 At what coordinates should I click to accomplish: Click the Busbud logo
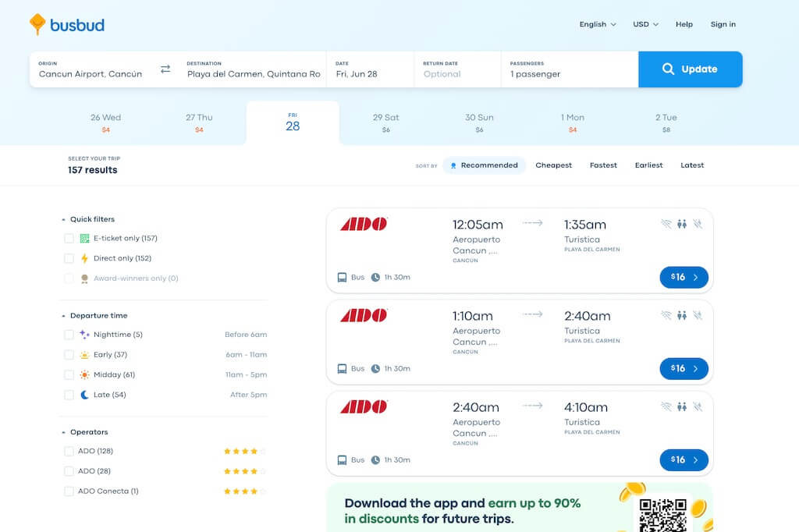(67, 24)
